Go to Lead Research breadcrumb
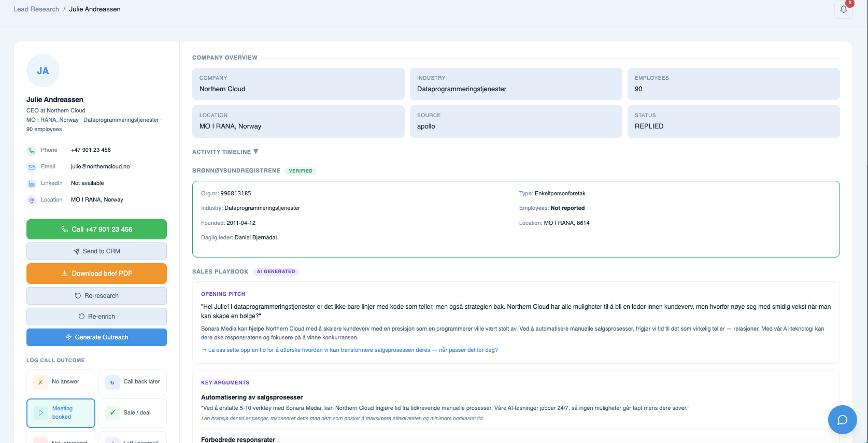Image resolution: width=868 pixels, height=443 pixels. coord(36,9)
